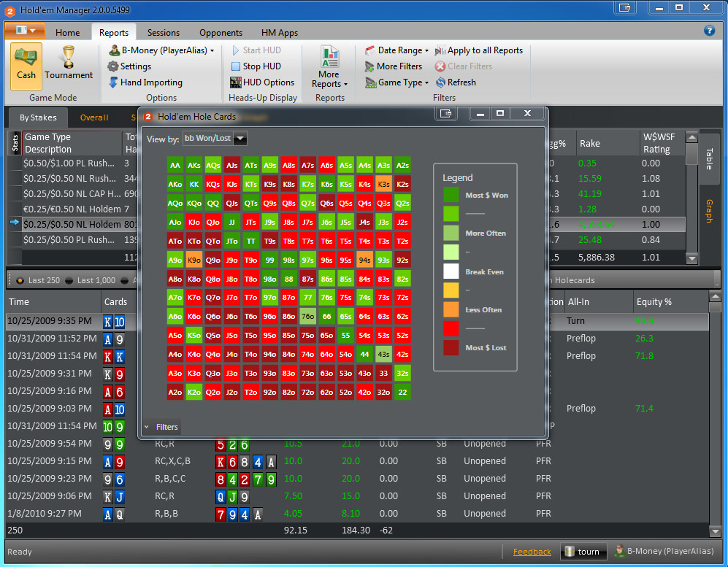Screen dimensions: 728x567
Task: Click the Stats vertical button
Action: 15,142
